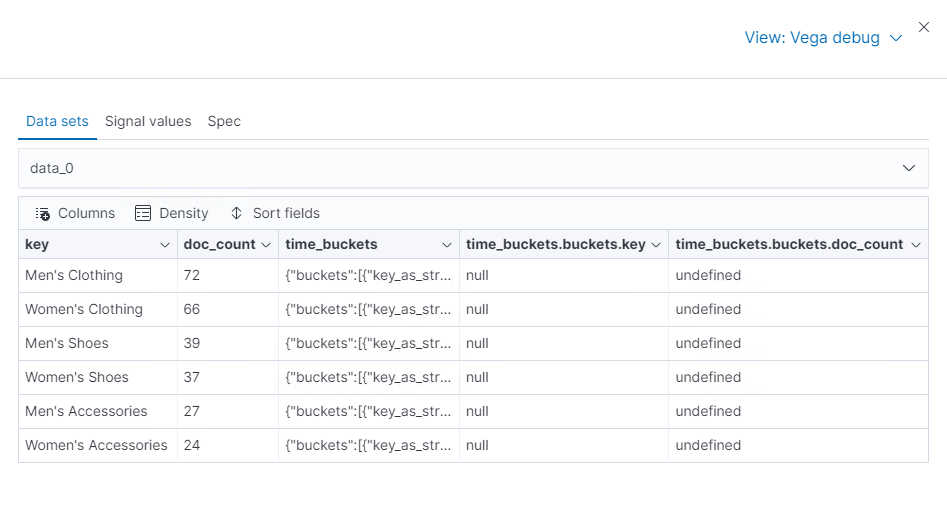
Task: Open time_buckets.buckets.key column chevron
Action: click(x=656, y=245)
